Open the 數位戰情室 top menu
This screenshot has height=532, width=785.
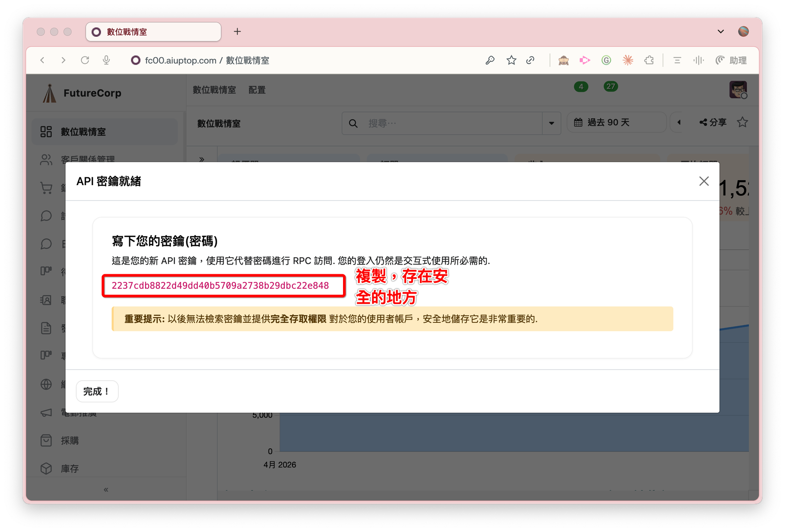coord(214,90)
